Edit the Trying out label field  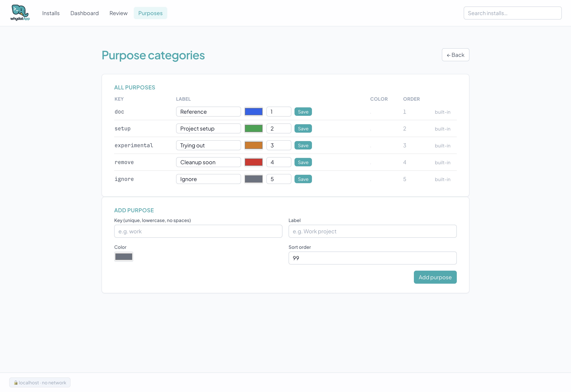tap(208, 145)
